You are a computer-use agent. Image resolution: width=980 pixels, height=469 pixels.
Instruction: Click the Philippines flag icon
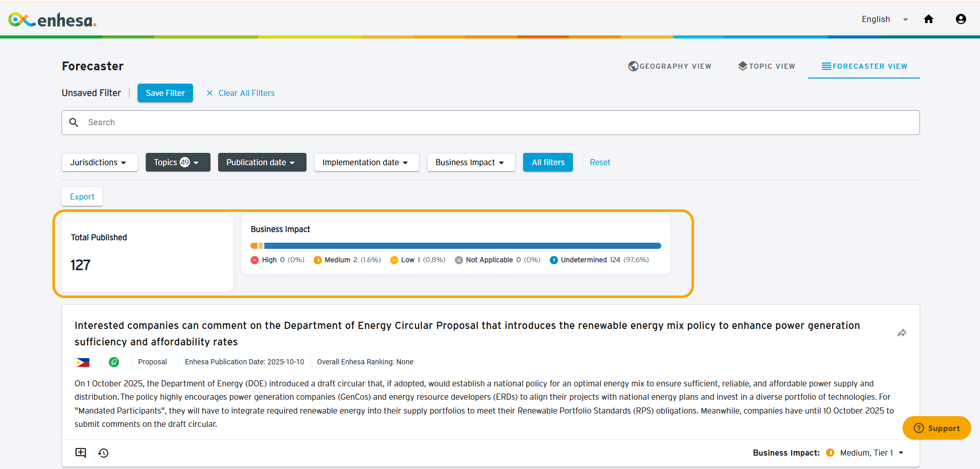point(82,362)
